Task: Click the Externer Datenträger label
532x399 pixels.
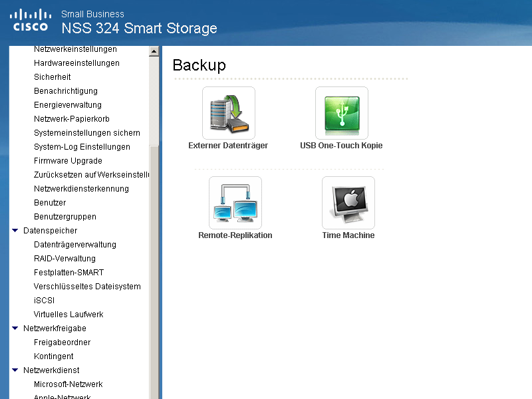Action: [228, 146]
